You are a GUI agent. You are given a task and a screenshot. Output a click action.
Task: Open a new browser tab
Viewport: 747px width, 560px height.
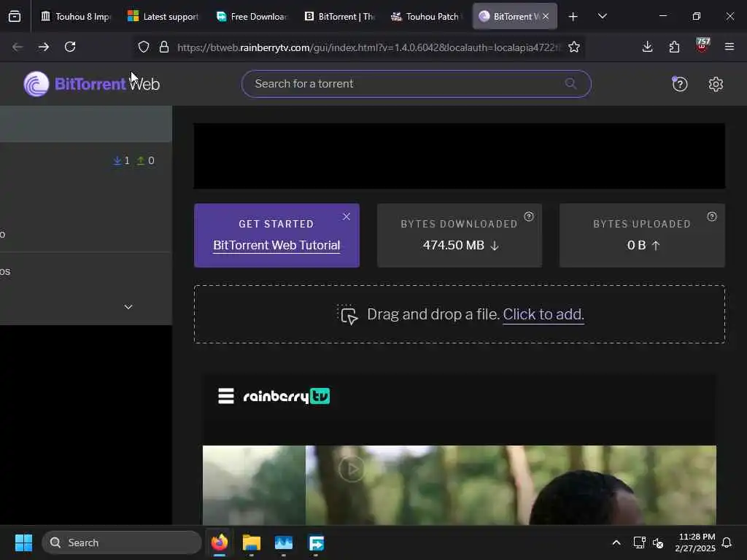[x=573, y=17]
